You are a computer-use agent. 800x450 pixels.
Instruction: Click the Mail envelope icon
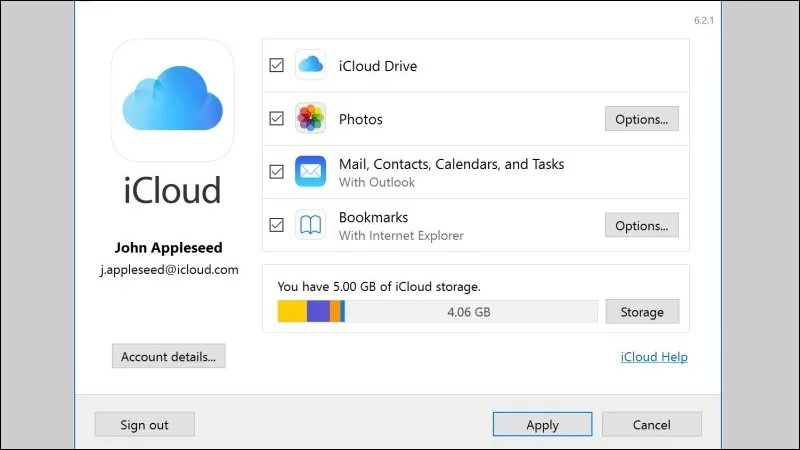click(x=310, y=171)
